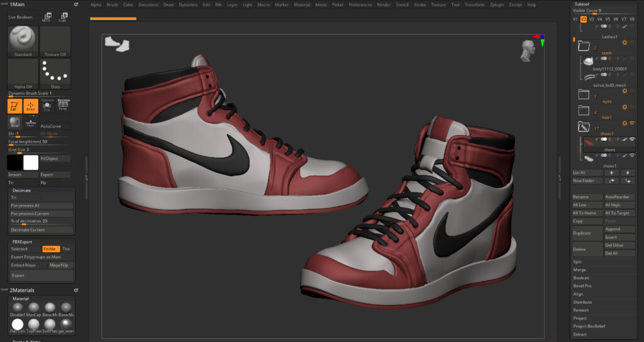
Task: Open teeth folder settings gear
Action: [x=625, y=43]
